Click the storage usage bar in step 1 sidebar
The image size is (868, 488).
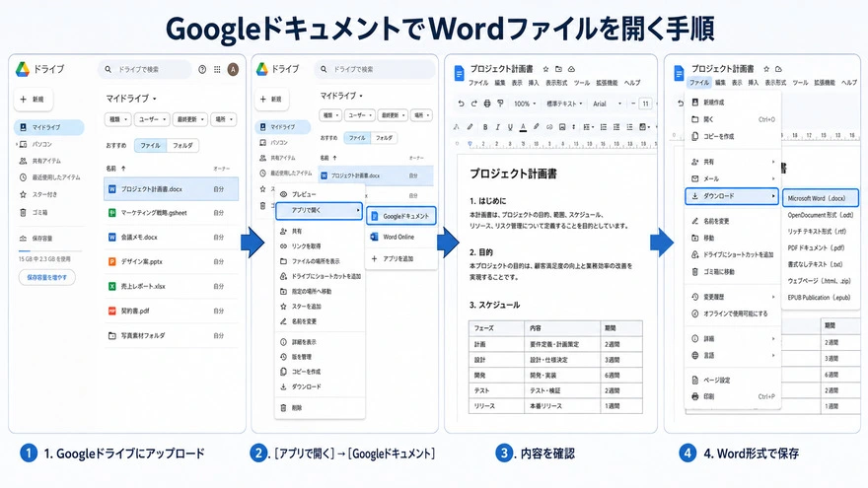[x=50, y=251]
